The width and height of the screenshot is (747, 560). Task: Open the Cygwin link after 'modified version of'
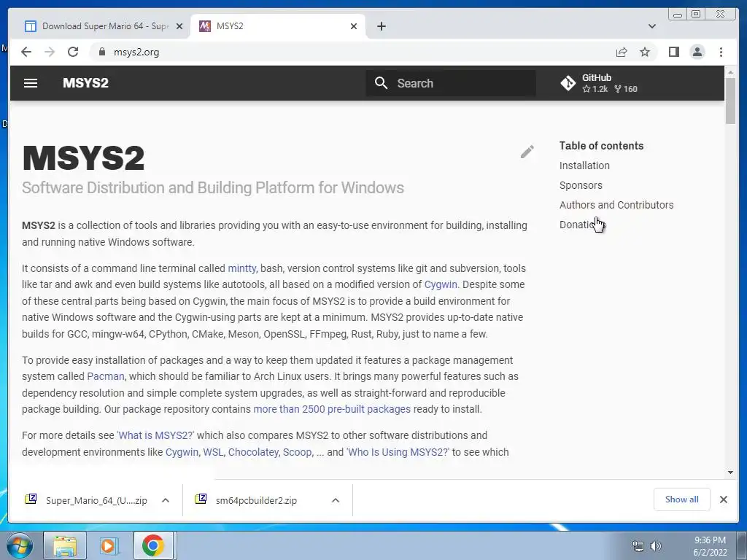click(x=441, y=284)
